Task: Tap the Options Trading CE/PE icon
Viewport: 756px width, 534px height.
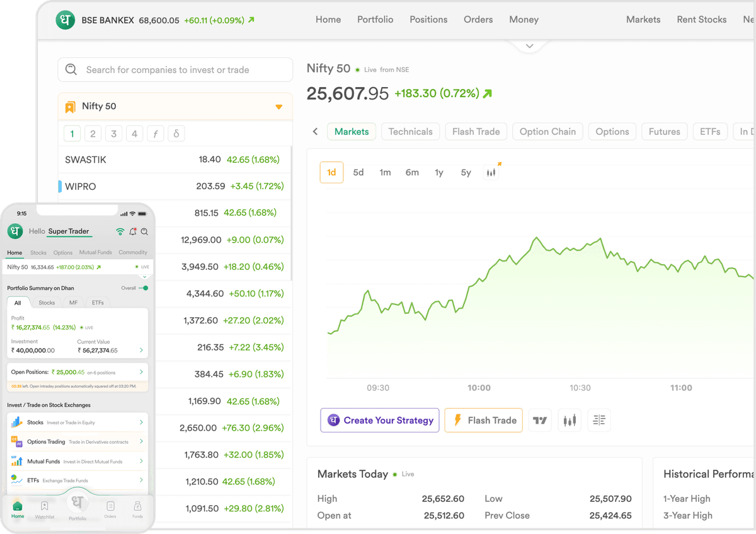Action: click(16, 442)
